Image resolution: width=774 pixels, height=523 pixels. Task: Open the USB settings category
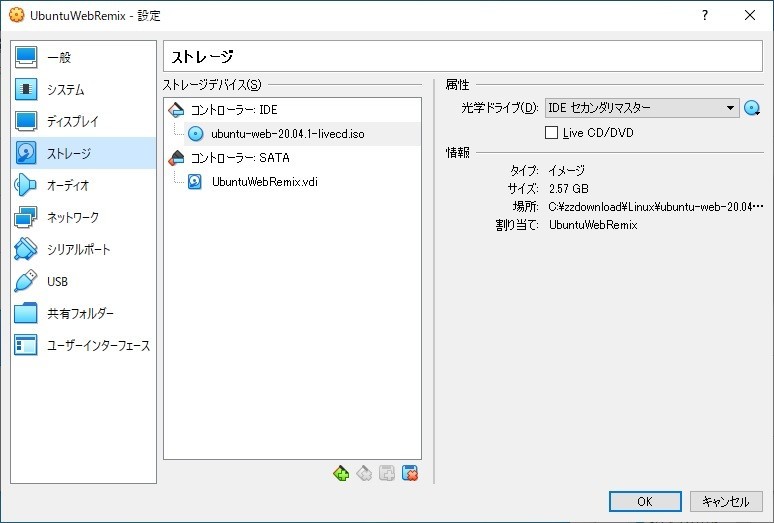(83, 281)
